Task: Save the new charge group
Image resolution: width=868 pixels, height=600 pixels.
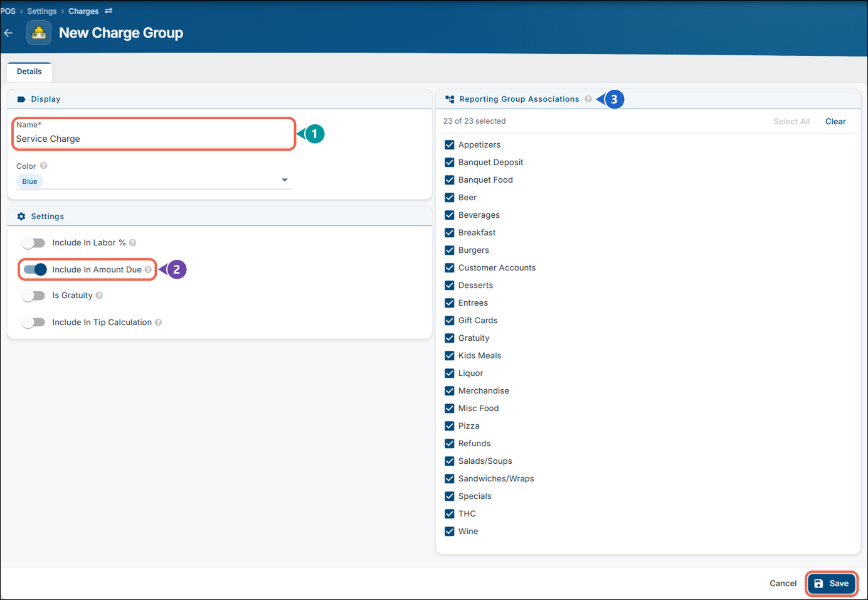Action: (x=832, y=583)
